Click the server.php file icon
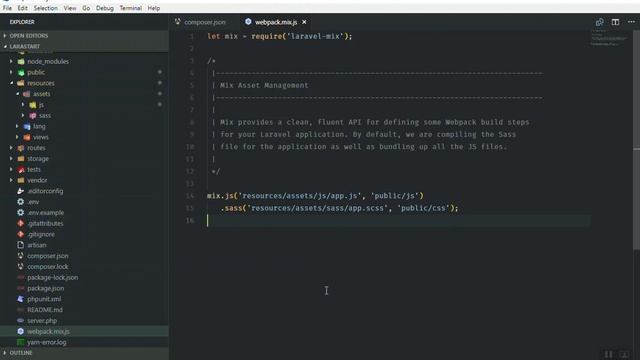 coord(21,321)
